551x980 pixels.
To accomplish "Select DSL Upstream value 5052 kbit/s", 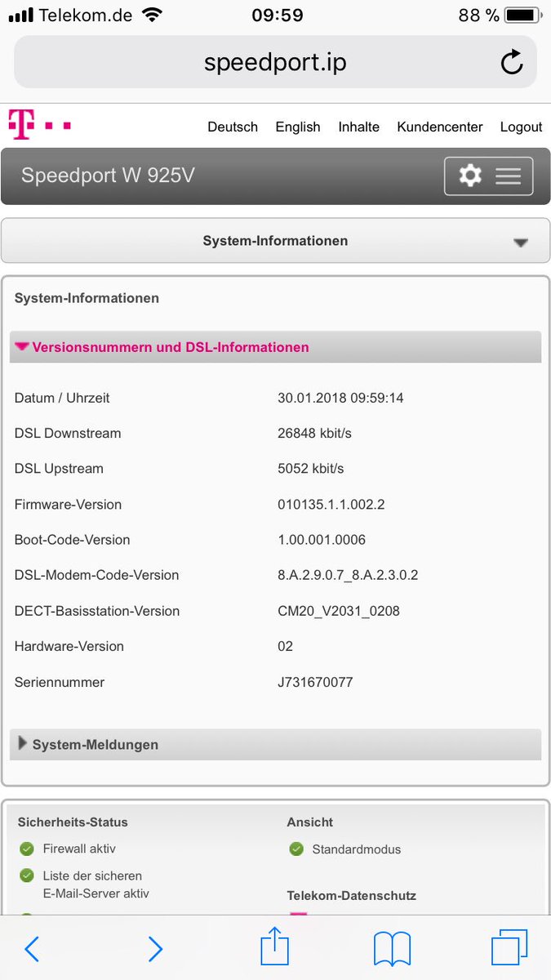I will (x=311, y=469).
